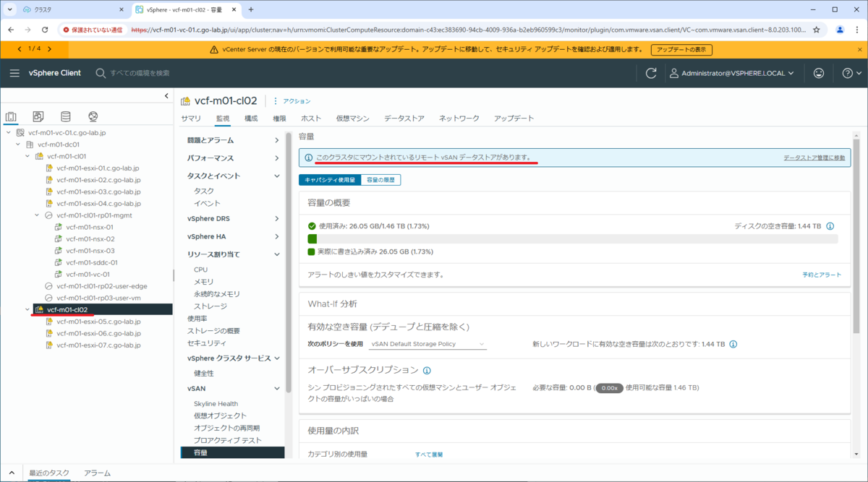Select vcf-m01-sddc-01 VM in tree
Viewport: 868px width, 482px height.
point(92,262)
